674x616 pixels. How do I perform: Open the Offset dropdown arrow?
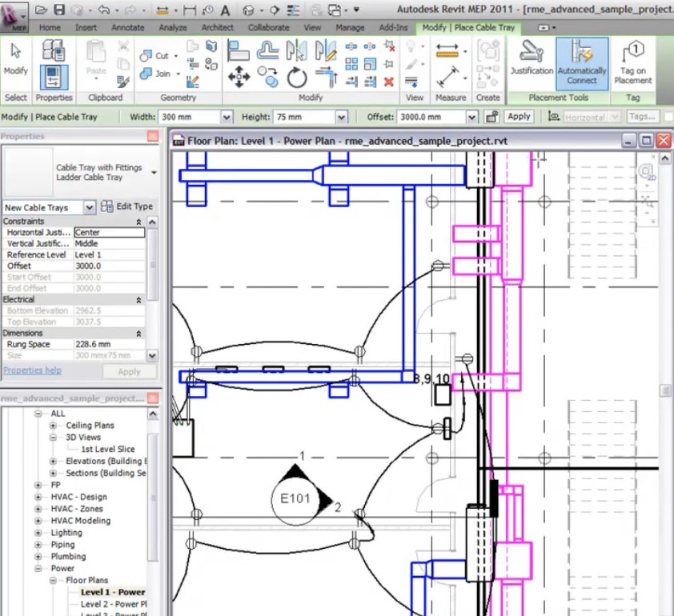pyautogui.click(x=471, y=117)
